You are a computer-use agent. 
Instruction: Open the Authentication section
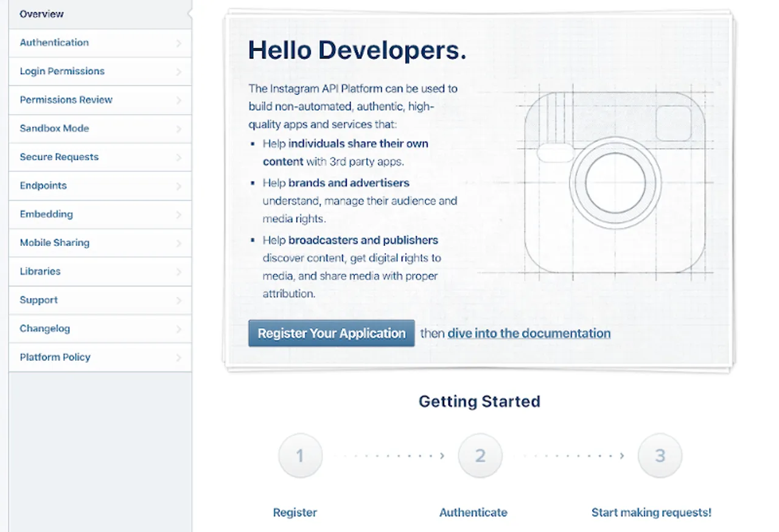point(54,43)
